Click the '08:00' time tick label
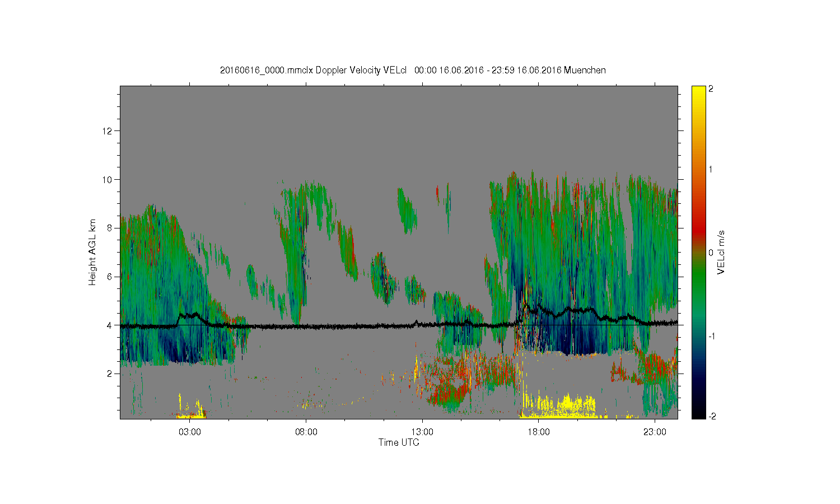 pyautogui.click(x=306, y=432)
